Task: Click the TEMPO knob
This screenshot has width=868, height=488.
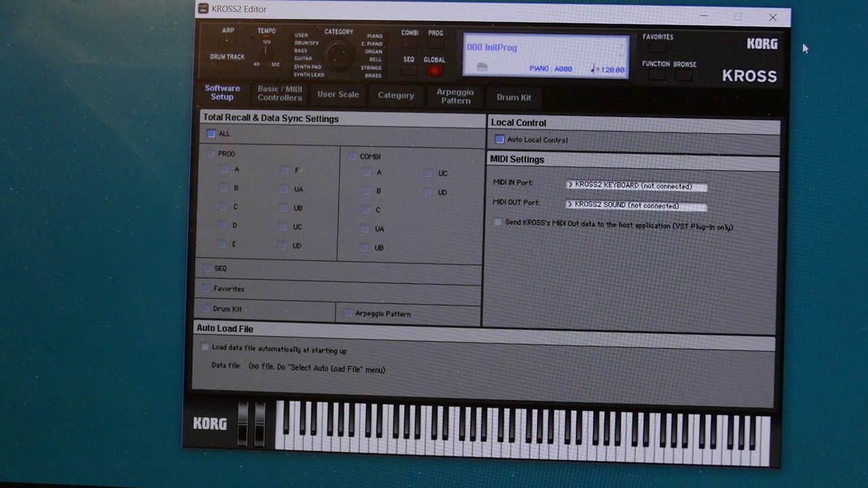Action: click(x=266, y=52)
